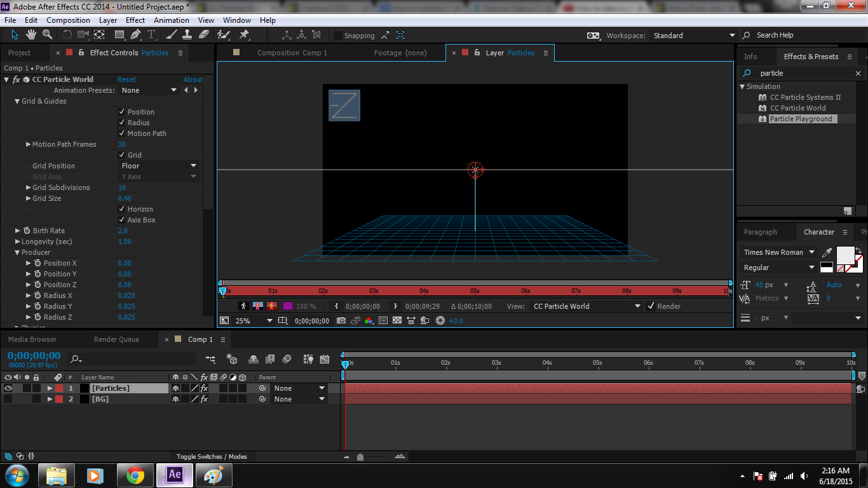This screenshot has width=868, height=488.
Task: Select the Pen tool
Action: pos(135,34)
